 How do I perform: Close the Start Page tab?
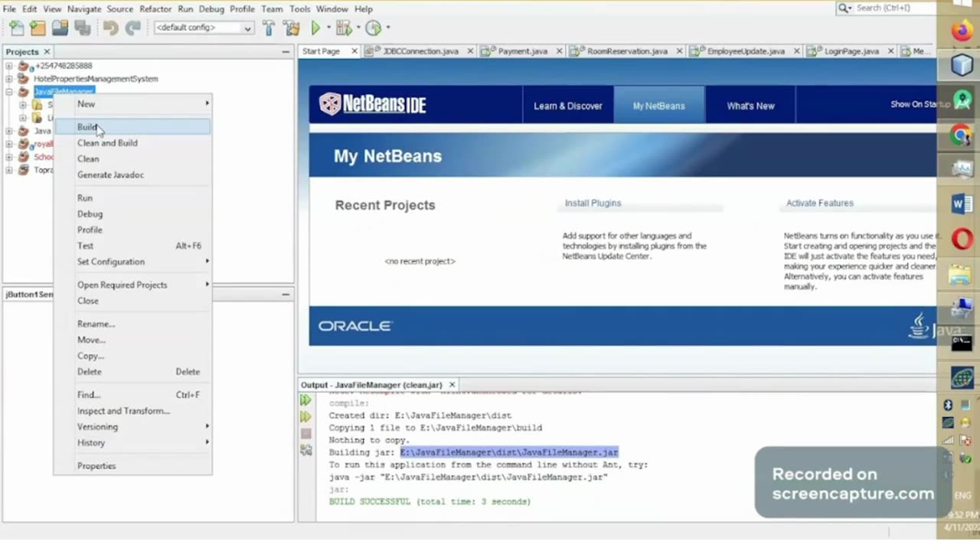pyautogui.click(x=354, y=51)
